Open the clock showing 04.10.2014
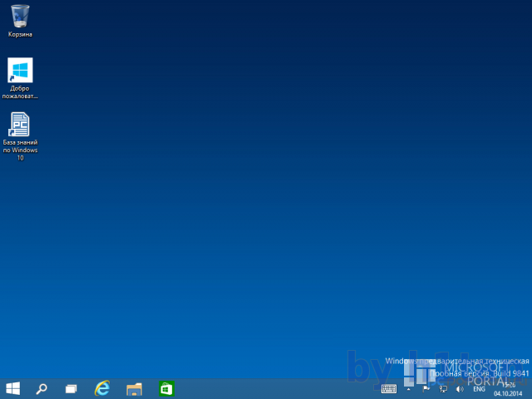This screenshot has width=532, height=399. (x=508, y=389)
